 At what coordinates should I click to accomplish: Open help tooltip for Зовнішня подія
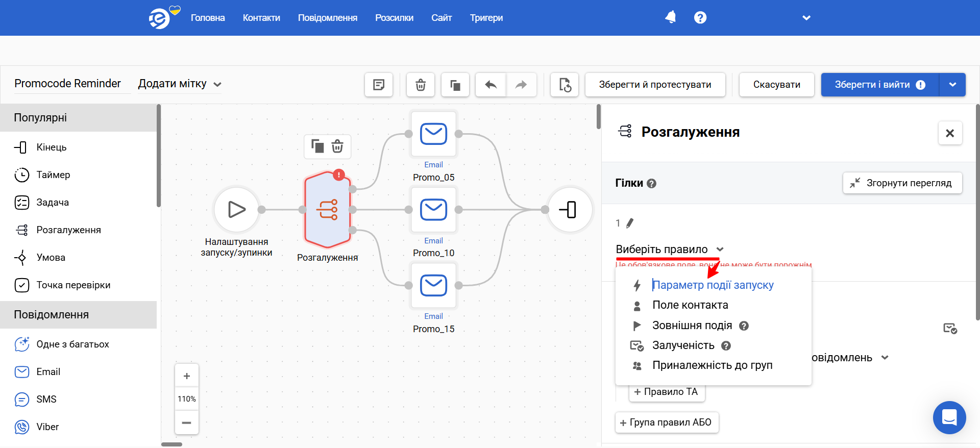pyautogui.click(x=744, y=326)
